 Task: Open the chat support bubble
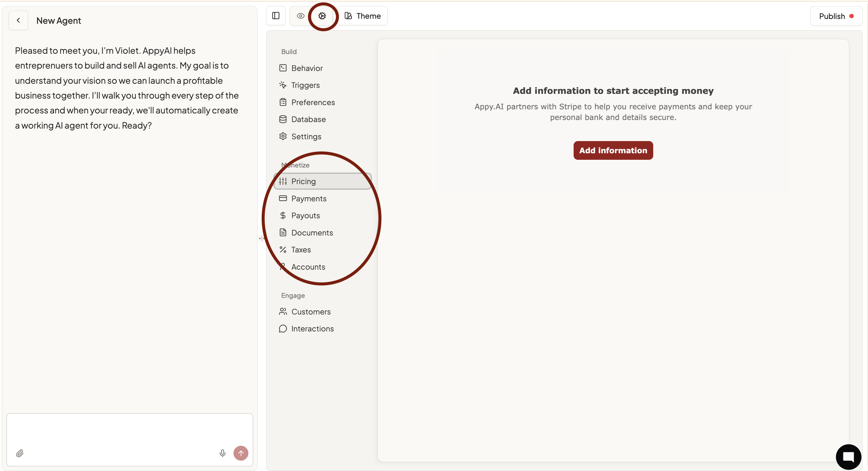(848, 457)
